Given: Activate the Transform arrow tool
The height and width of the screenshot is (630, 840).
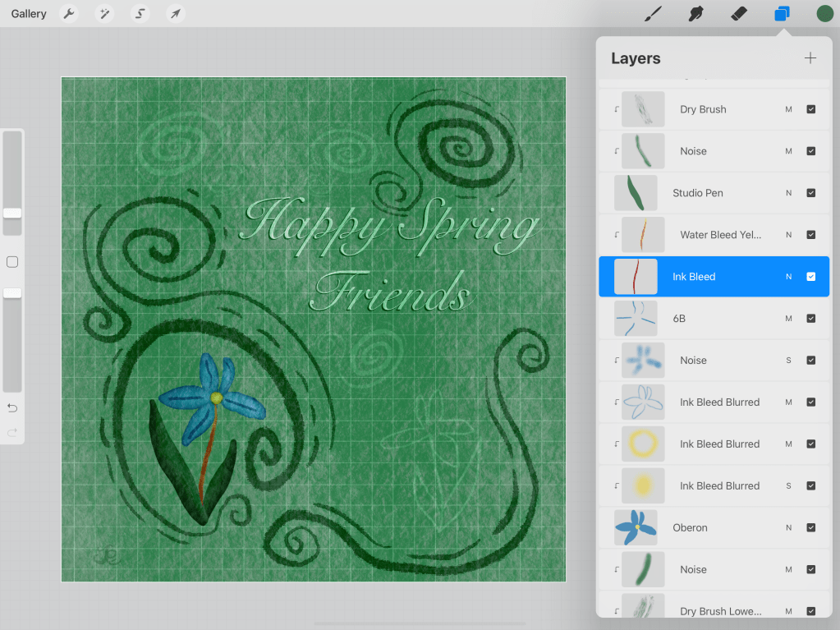Looking at the screenshot, I should 175,14.
